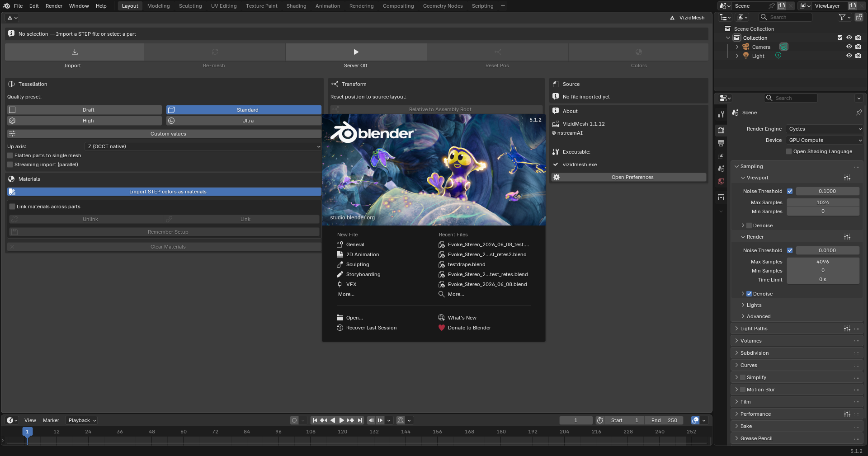The width and height of the screenshot is (868, 456).
Task: Start a new Sculpting file
Action: coord(358,264)
